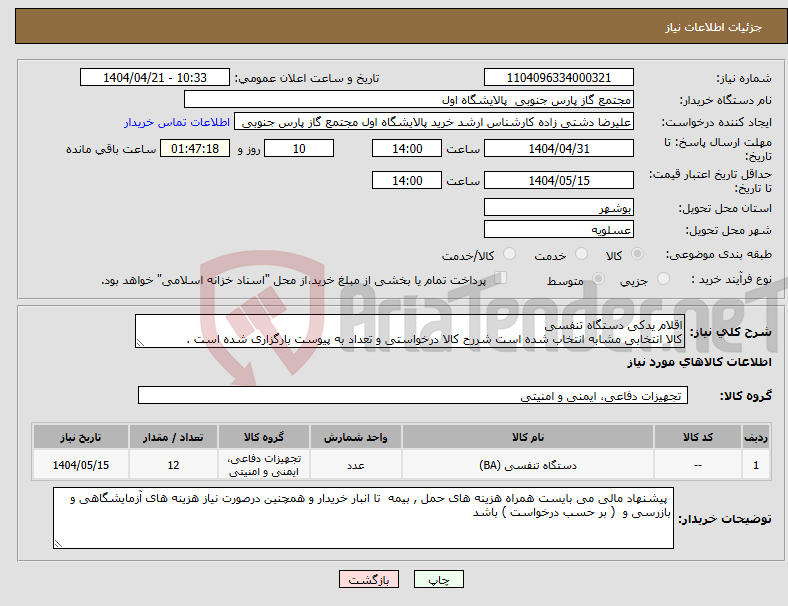Click the نام کالا column header
The image size is (788, 606).
(528, 437)
